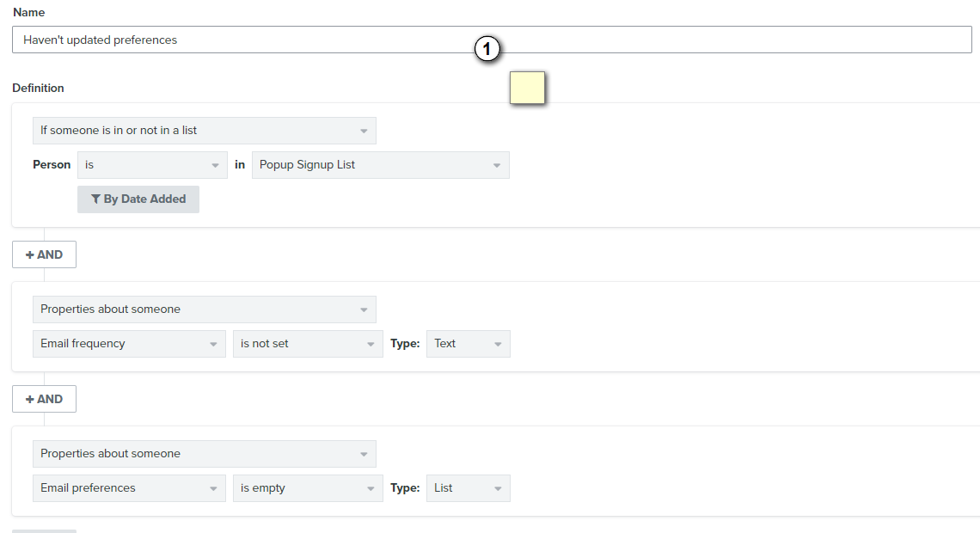
Task: Click the By Date Added filter button
Action: (x=138, y=199)
